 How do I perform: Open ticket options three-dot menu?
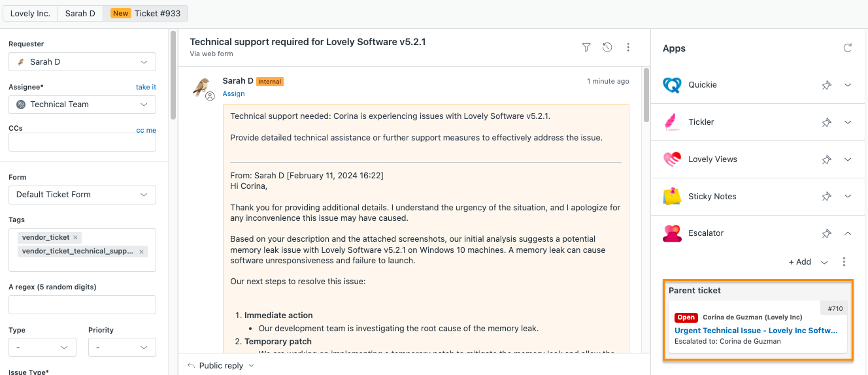(x=628, y=47)
